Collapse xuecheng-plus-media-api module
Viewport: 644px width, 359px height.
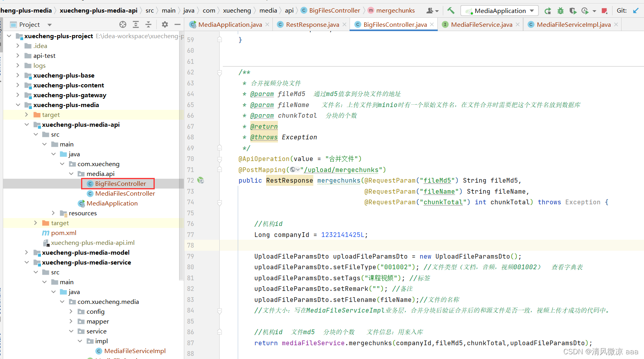[x=26, y=124]
